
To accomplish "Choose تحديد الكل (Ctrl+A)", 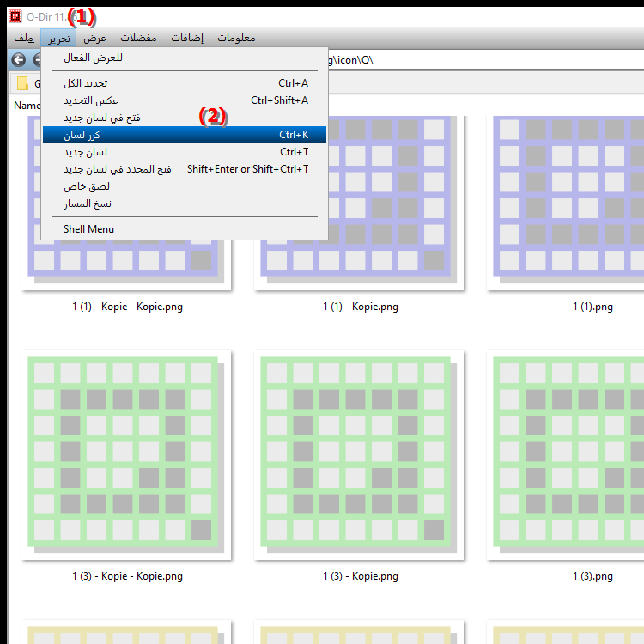I will 185,83.
